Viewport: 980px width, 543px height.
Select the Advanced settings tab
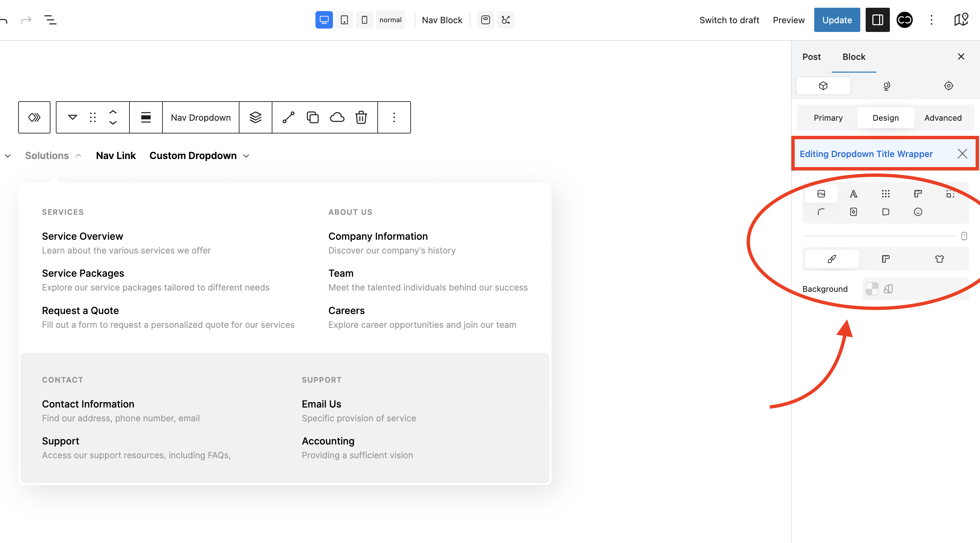942,118
